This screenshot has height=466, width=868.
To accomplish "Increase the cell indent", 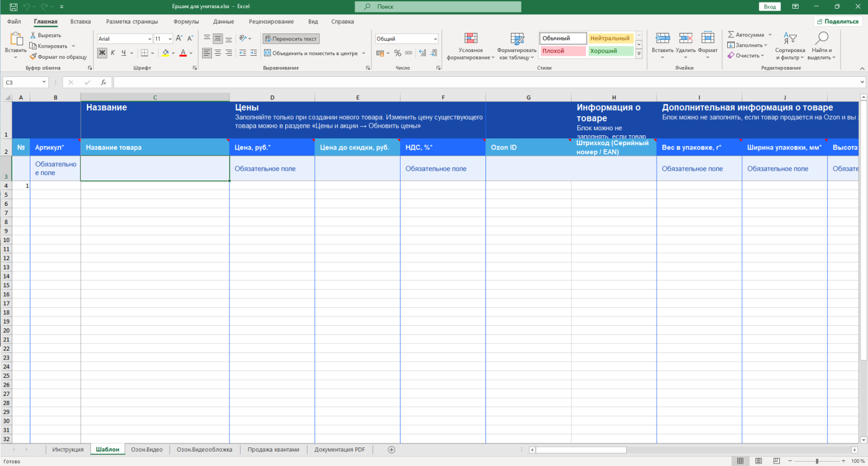I will [254, 53].
